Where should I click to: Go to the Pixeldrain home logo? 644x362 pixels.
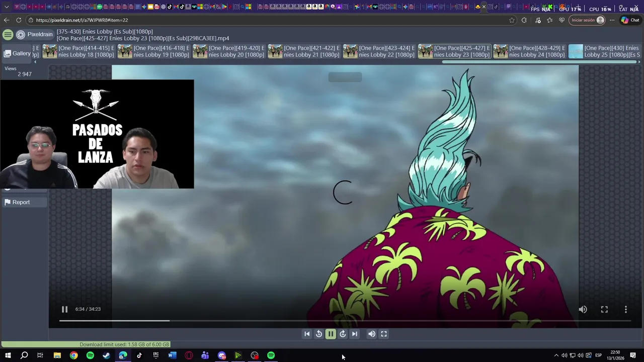coord(34,35)
